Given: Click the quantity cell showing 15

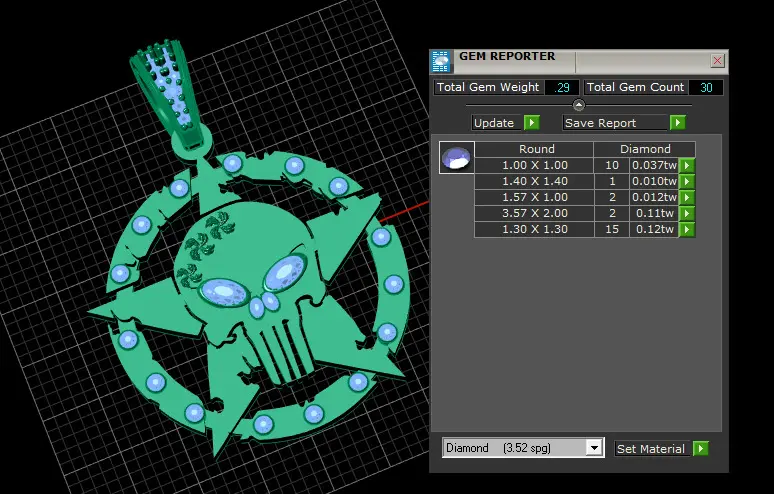Looking at the screenshot, I should tap(612, 229).
